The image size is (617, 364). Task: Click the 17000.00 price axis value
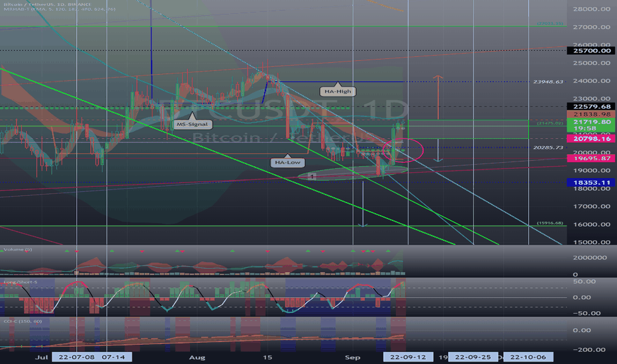(591, 206)
